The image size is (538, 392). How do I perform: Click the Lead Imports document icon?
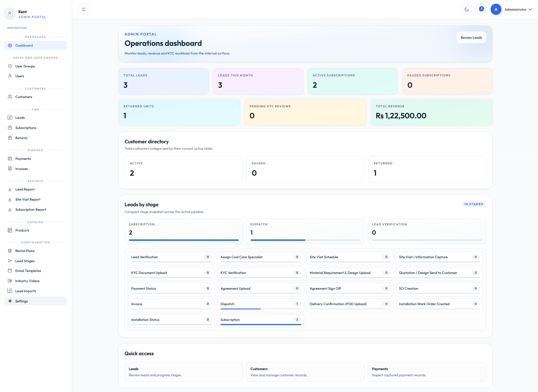[10, 291]
